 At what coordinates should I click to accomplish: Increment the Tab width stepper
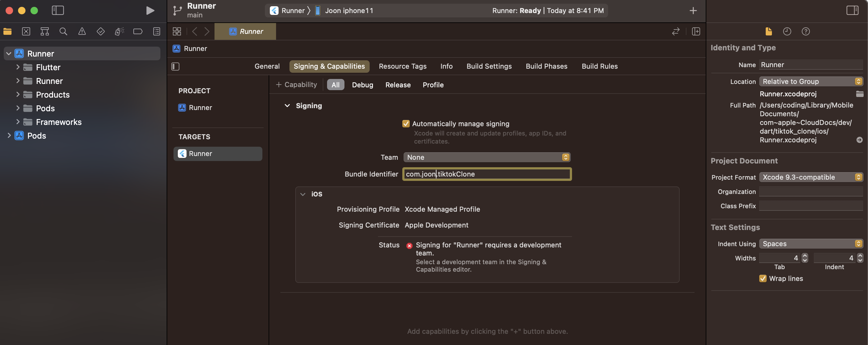(805, 256)
